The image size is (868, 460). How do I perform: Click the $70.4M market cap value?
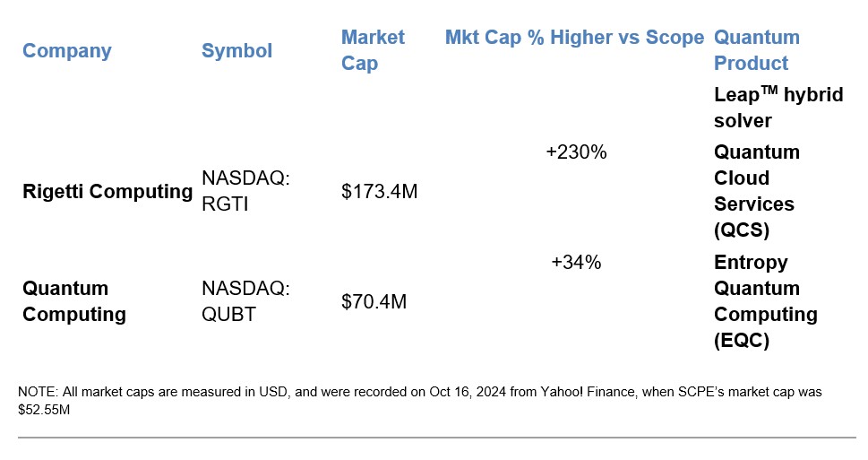pyautogui.click(x=374, y=301)
